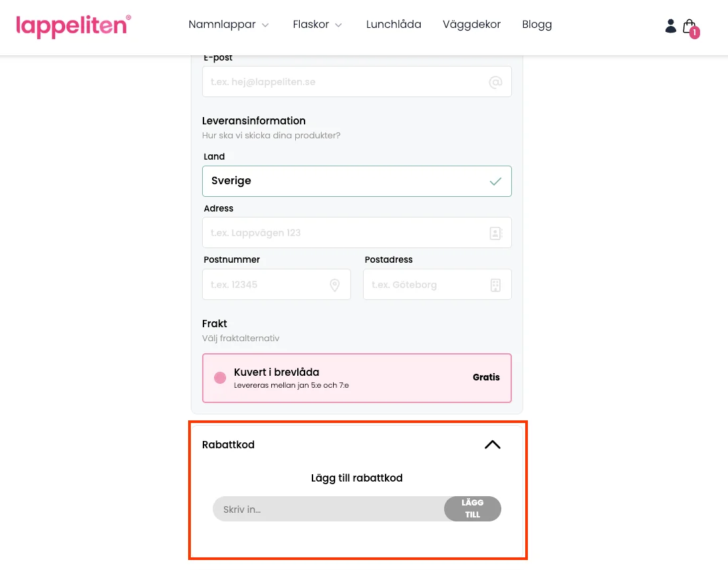
Task: Click the contact card icon in the address field
Action: [x=495, y=233]
